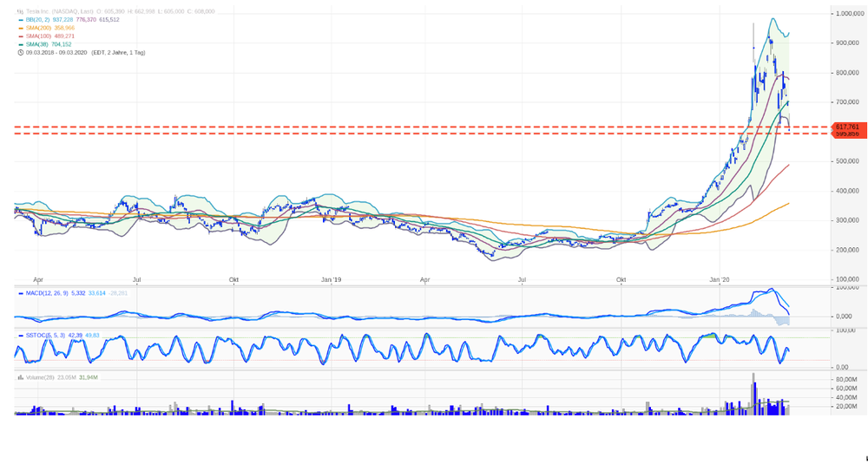
Task: Open the SMA(38) indicator settings label
Action: point(37,44)
